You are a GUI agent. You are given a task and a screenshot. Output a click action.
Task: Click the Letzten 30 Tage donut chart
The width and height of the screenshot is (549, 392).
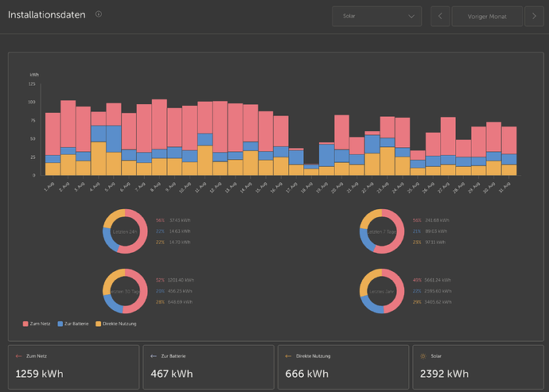tap(125, 291)
